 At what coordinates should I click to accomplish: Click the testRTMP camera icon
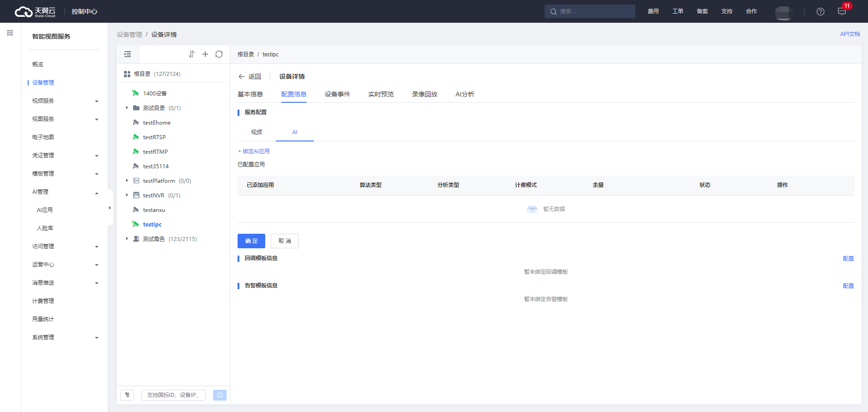pyautogui.click(x=136, y=151)
